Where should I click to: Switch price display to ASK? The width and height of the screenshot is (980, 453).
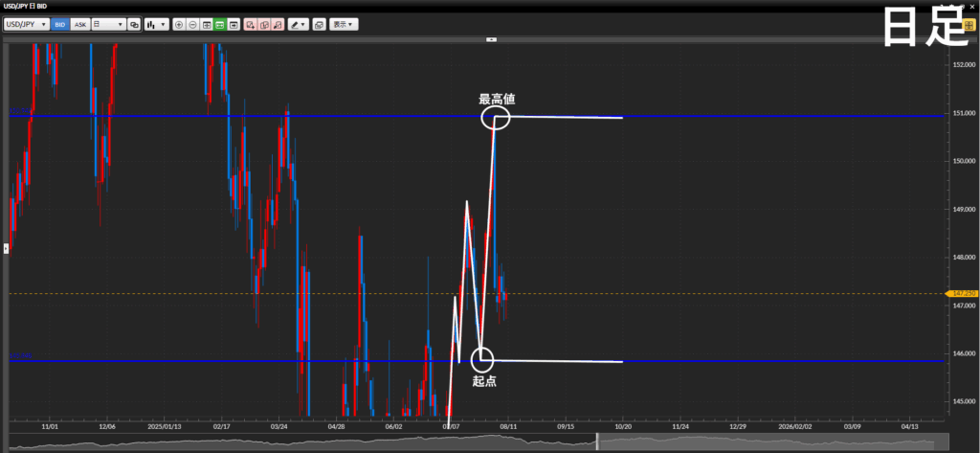(x=80, y=24)
